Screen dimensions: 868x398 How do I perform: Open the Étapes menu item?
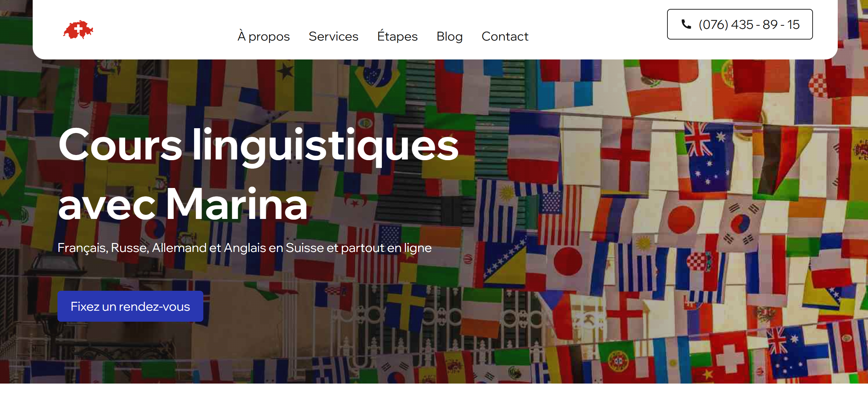click(397, 36)
